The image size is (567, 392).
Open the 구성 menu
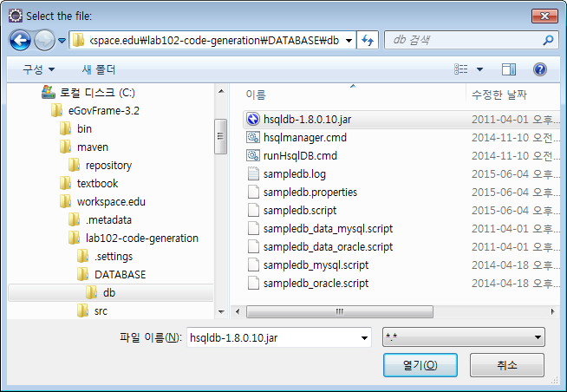(38, 69)
